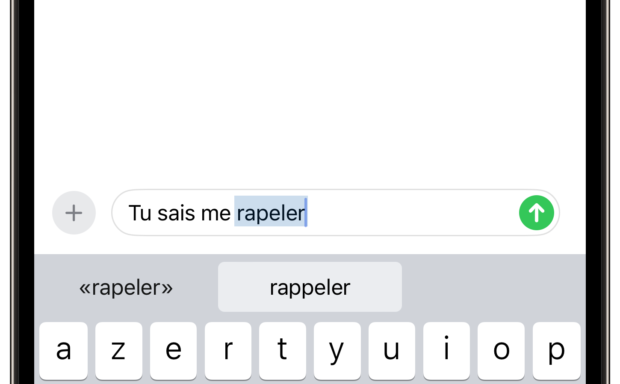Tap the letter p key

click(556, 351)
